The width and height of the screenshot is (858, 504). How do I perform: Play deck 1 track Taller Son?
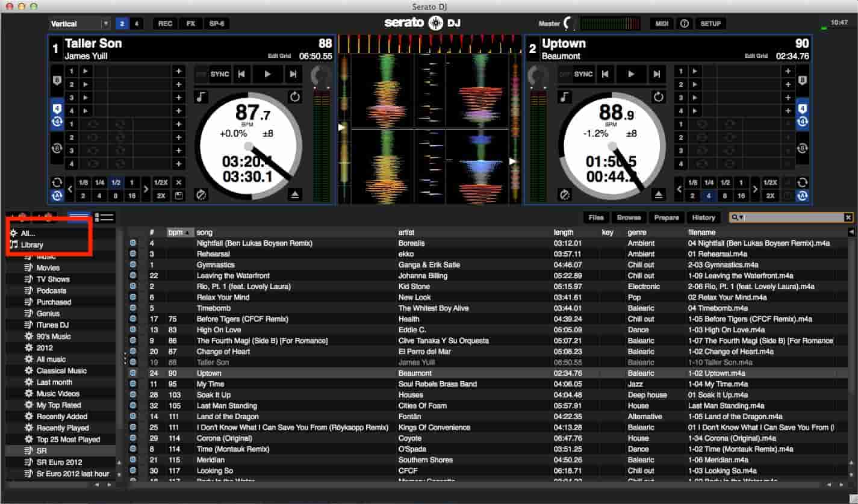click(x=267, y=74)
